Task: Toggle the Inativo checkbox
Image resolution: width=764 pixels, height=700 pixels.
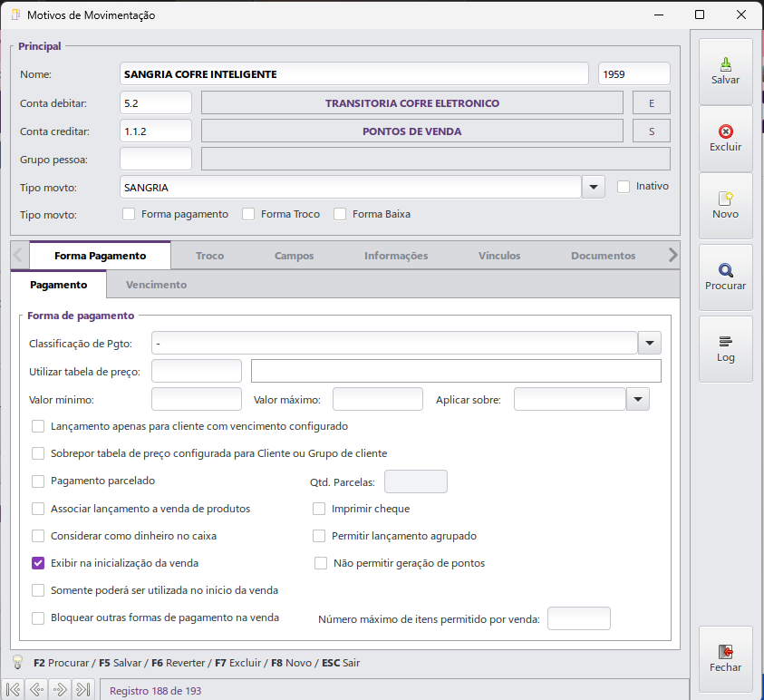Action: pyautogui.click(x=624, y=187)
